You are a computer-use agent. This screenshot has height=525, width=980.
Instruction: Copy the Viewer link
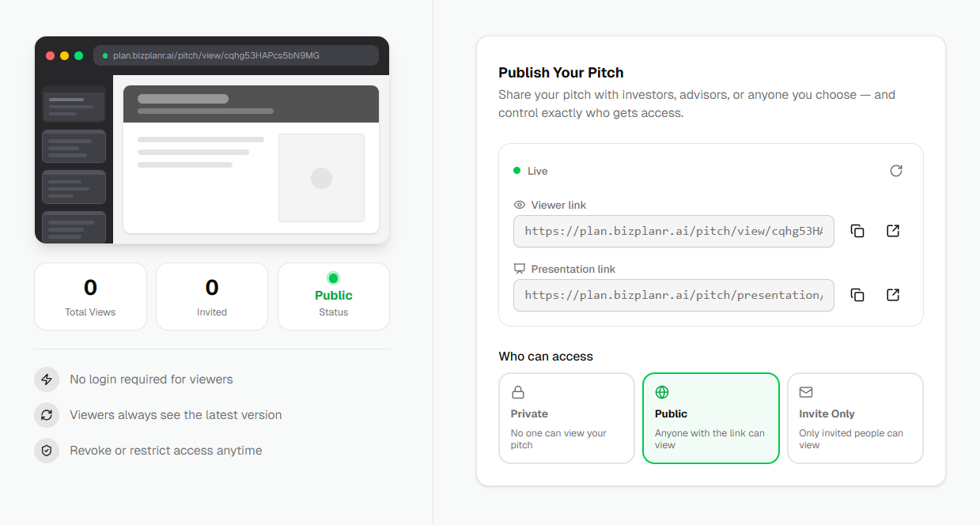click(x=857, y=231)
